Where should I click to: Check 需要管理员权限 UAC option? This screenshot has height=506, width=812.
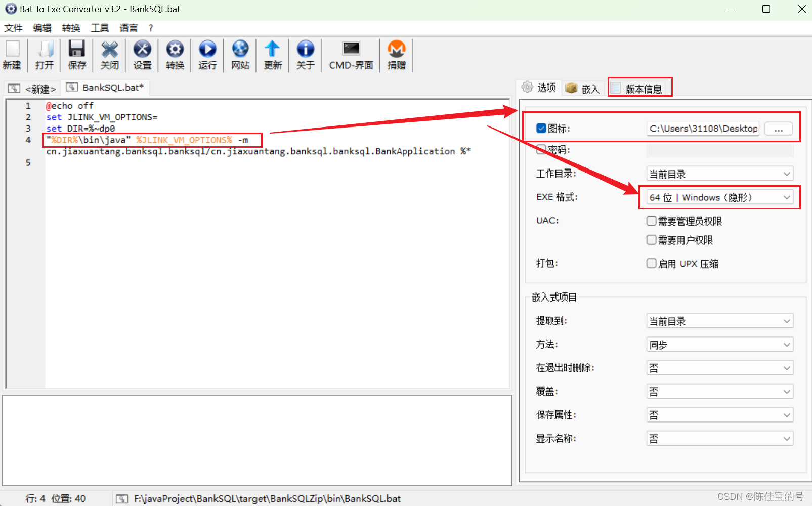pyautogui.click(x=652, y=221)
